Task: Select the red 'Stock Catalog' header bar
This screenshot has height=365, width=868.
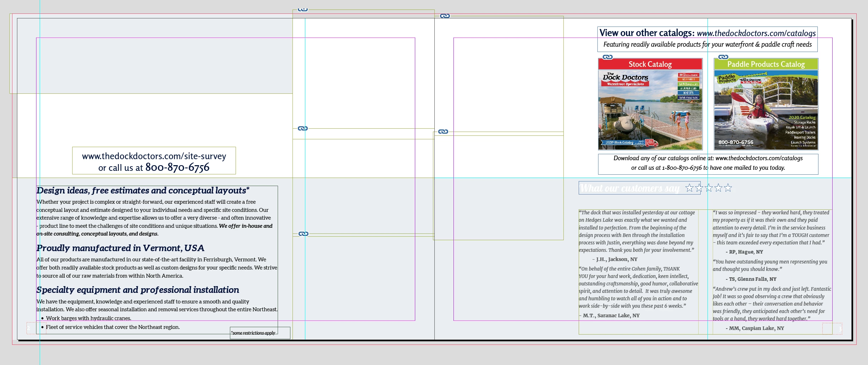Action: (650, 64)
